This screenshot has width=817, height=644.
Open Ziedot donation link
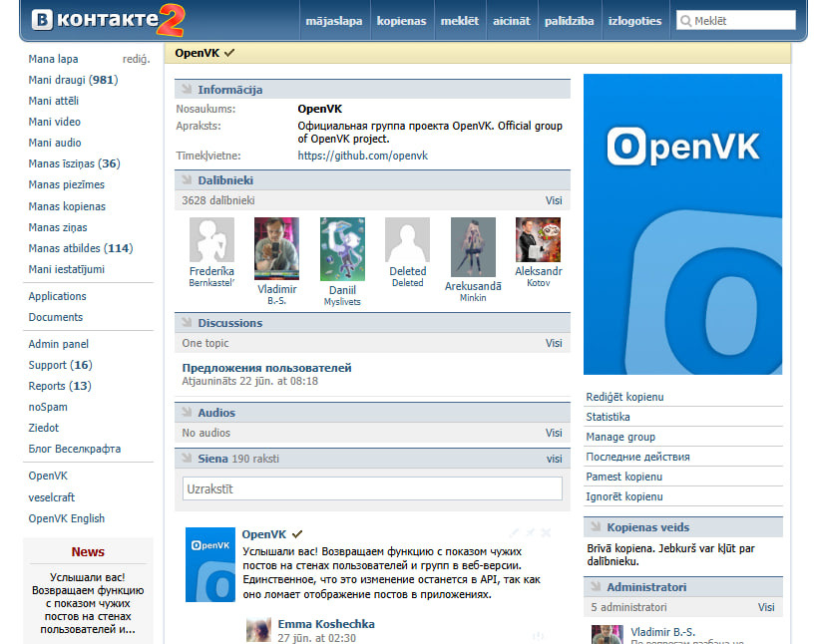[44, 428]
